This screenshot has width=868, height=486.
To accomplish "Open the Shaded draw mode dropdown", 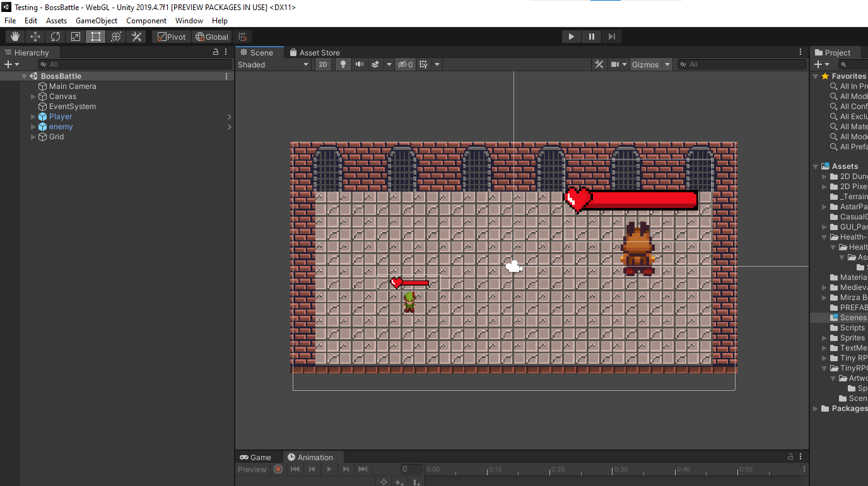I will (x=273, y=64).
